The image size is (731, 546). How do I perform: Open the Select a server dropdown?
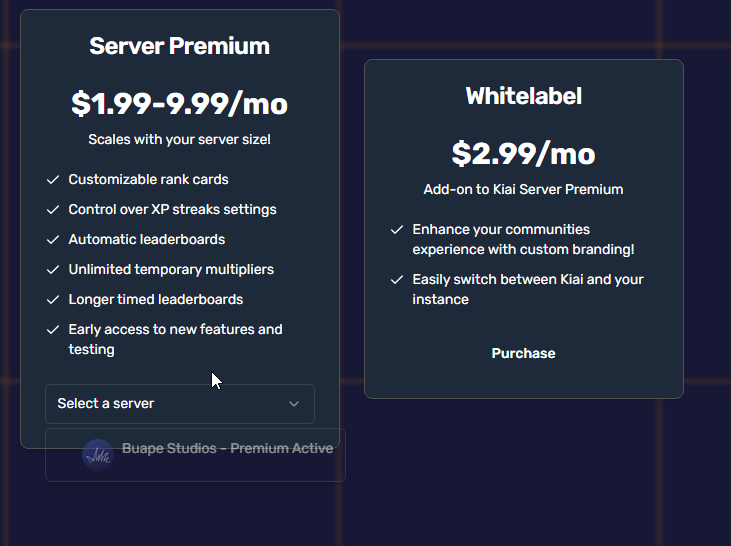tap(180, 404)
